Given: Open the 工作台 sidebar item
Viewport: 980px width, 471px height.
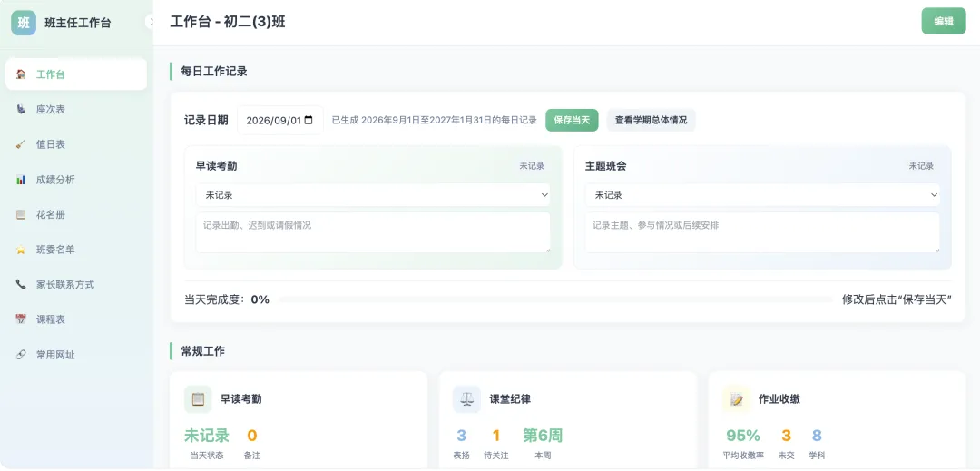Looking at the screenshot, I should (76, 74).
